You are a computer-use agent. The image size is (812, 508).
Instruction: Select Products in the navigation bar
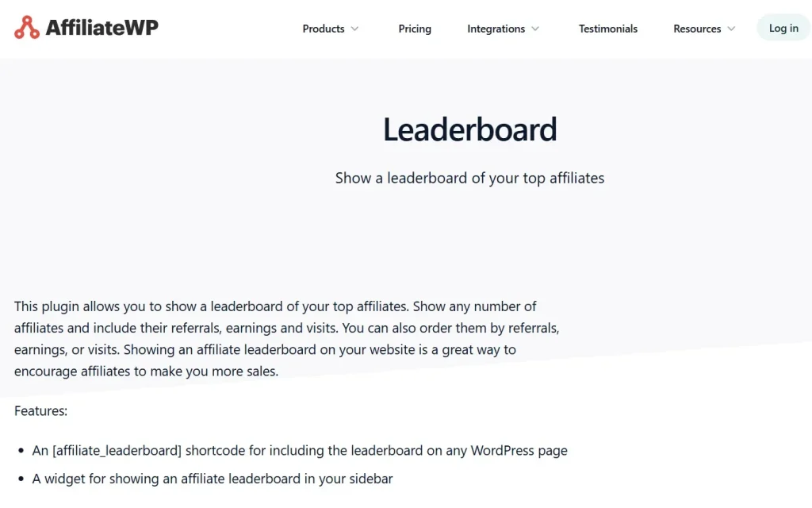click(324, 29)
